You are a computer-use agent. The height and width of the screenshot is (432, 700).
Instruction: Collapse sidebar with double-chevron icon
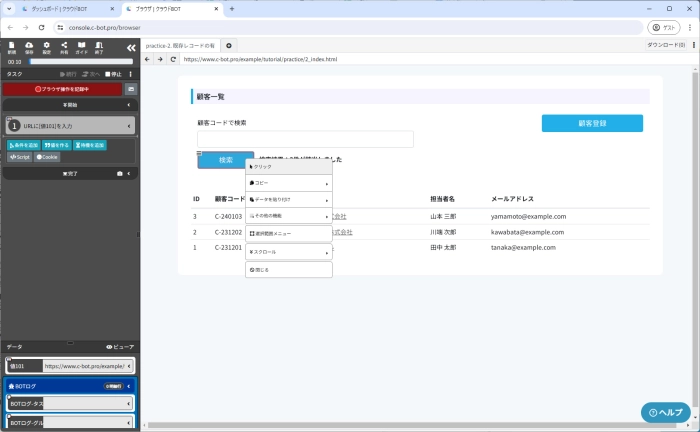coord(130,48)
